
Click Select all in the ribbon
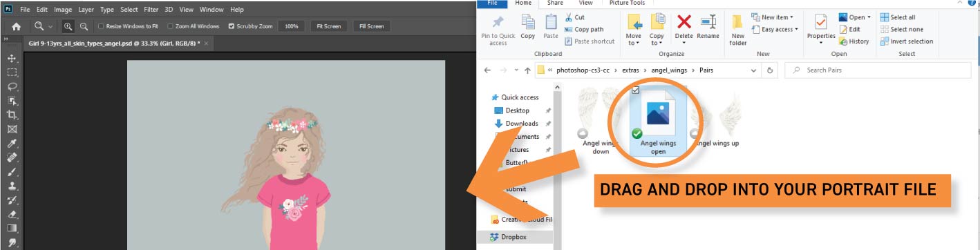[x=897, y=17]
